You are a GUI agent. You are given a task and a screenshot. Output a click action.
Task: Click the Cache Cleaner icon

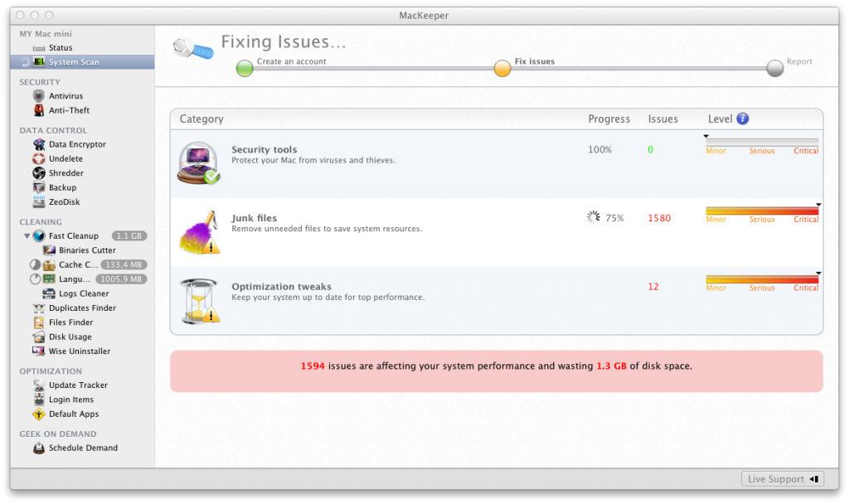(49, 264)
